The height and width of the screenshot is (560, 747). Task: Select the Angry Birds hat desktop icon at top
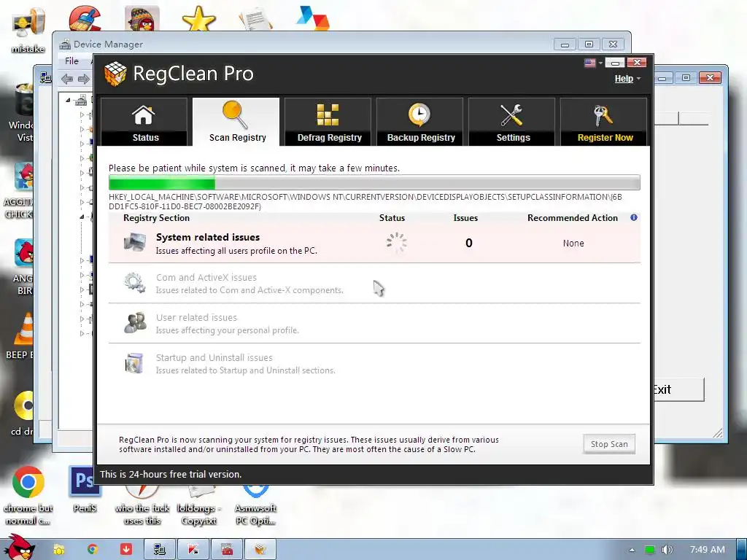point(142,19)
